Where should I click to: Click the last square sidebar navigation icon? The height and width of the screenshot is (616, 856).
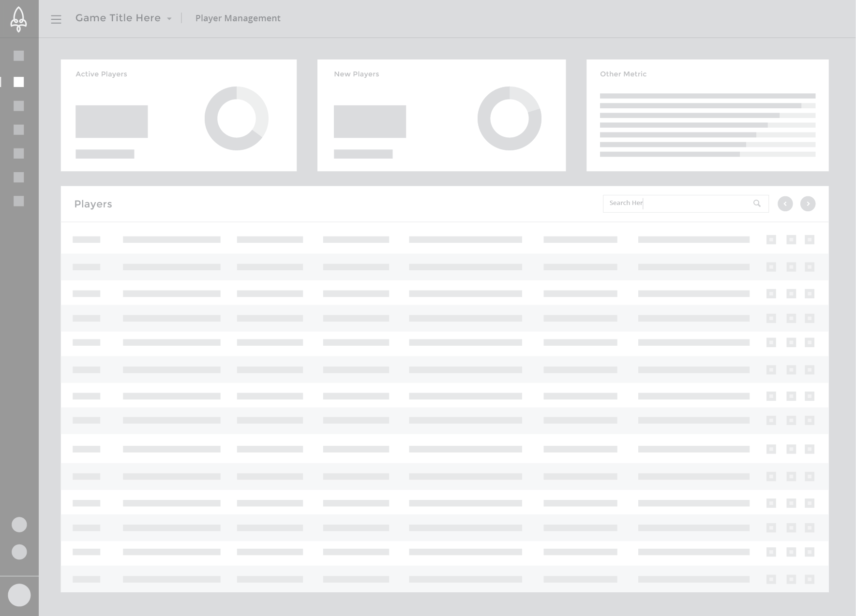[19, 201]
